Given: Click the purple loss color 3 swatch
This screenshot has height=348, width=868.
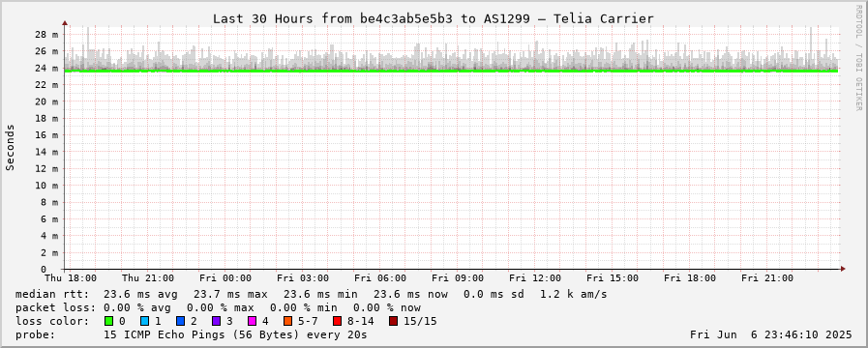Looking at the screenshot, I should pos(216,321).
